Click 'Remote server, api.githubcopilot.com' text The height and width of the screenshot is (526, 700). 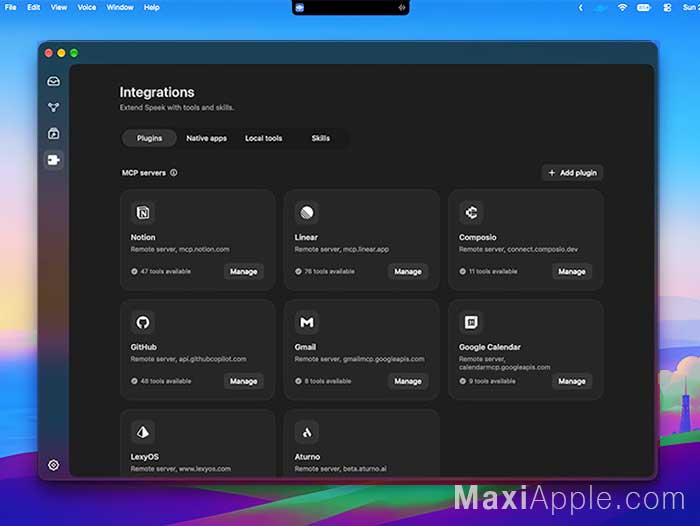(188, 359)
